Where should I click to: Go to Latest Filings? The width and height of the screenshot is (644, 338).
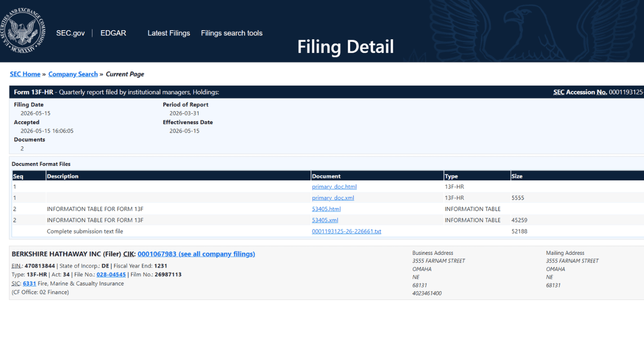pyautogui.click(x=169, y=33)
